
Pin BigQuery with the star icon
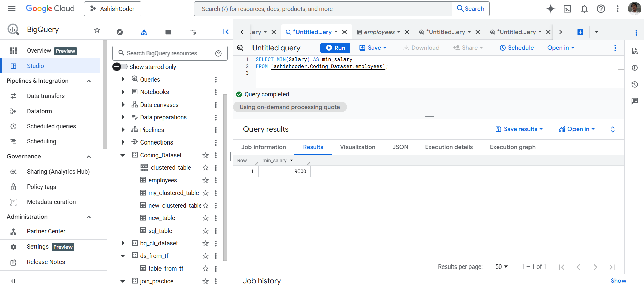[x=97, y=30]
